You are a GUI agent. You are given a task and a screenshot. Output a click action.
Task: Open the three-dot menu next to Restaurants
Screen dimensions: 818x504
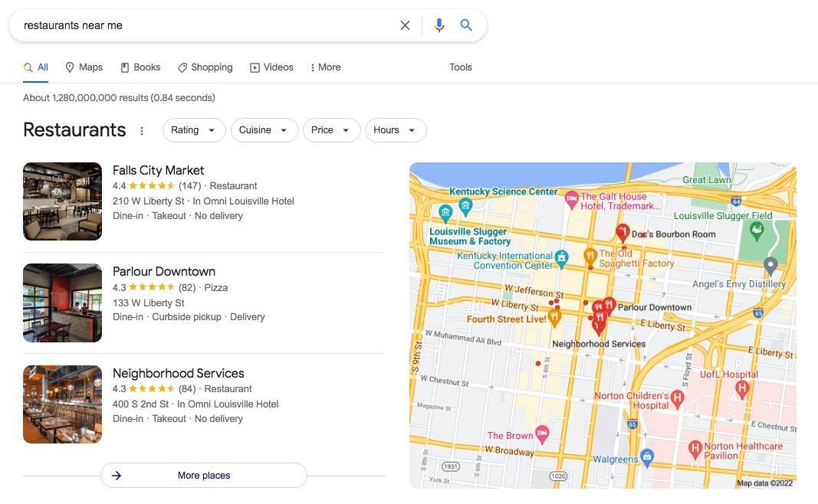[x=141, y=130]
